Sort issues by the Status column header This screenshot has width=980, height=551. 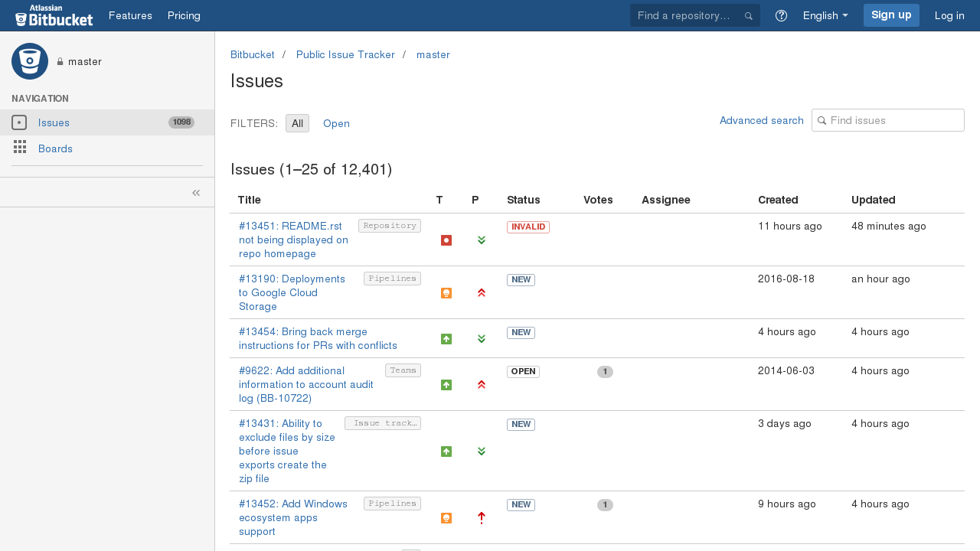pos(524,200)
